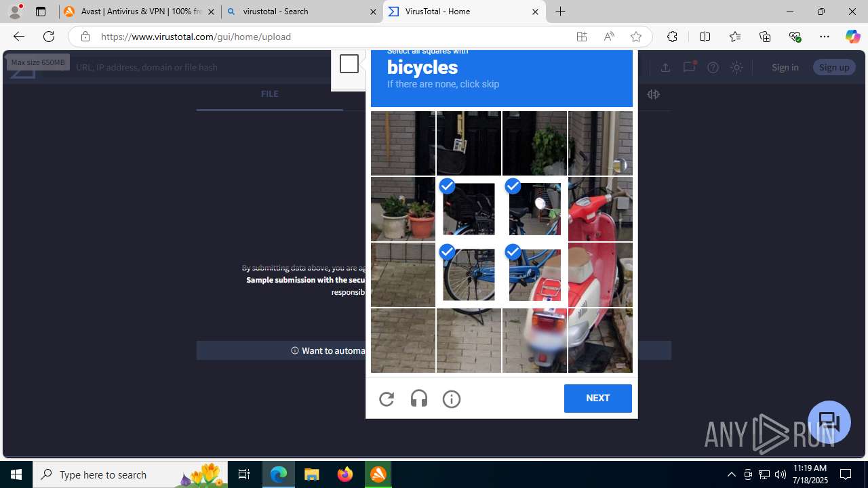Open the app available icon in address bar
Image resolution: width=868 pixels, height=488 pixels.
pos(582,37)
